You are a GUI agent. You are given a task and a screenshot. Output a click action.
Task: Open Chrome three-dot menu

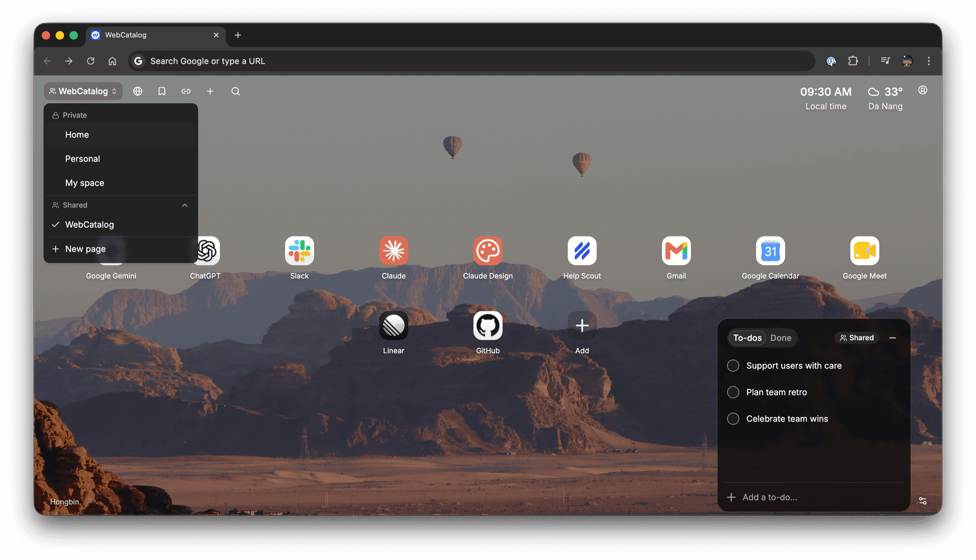(929, 61)
